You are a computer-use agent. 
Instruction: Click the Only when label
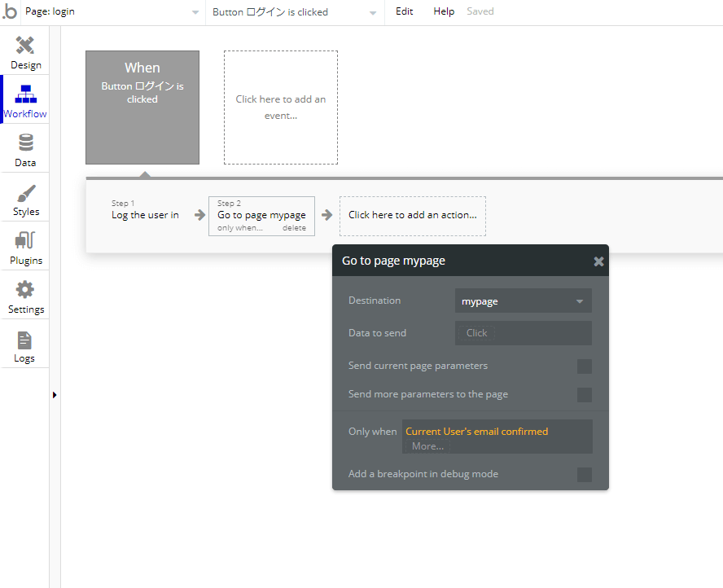point(372,432)
